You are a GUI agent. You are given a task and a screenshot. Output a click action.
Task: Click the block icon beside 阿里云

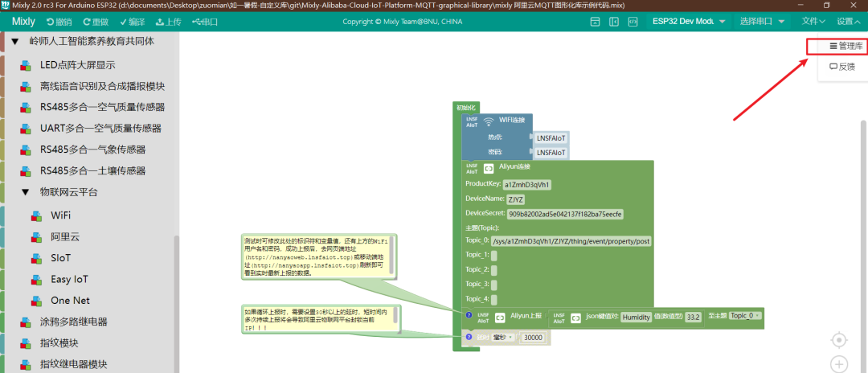[x=36, y=237]
